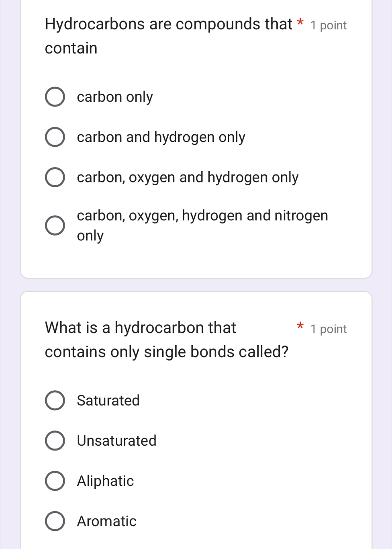This screenshot has height=549, width=392.
Task: Select the 'carbon only' radio button
Action: click(x=55, y=97)
